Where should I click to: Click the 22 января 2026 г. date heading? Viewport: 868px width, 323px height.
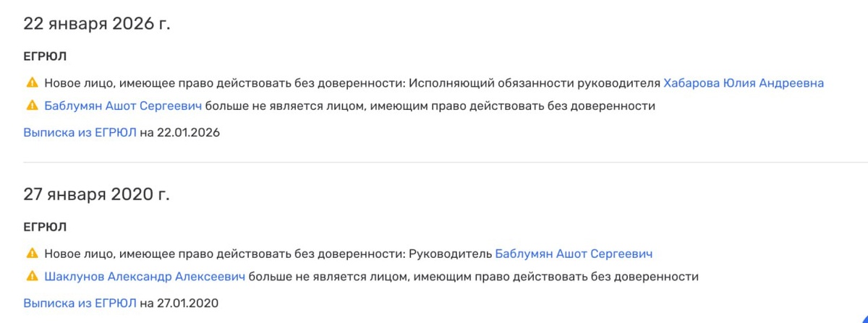pos(97,24)
